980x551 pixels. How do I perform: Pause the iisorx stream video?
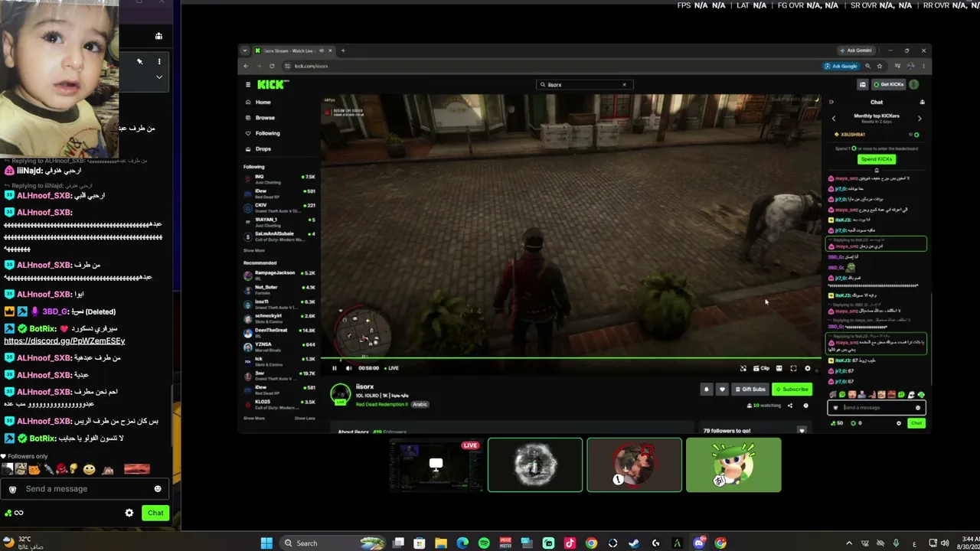pos(335,368)
